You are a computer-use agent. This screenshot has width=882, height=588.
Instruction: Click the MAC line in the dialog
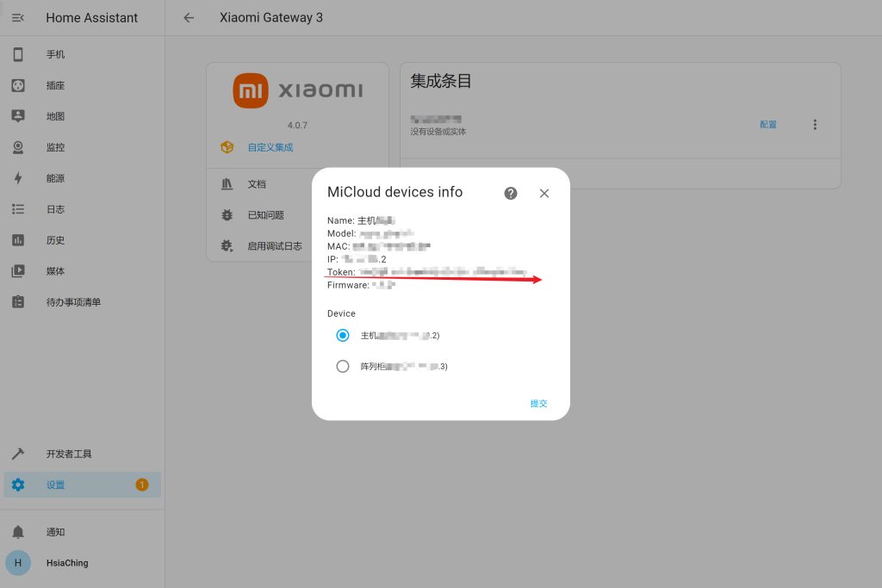pyautogui.click(x=379, y=246)
